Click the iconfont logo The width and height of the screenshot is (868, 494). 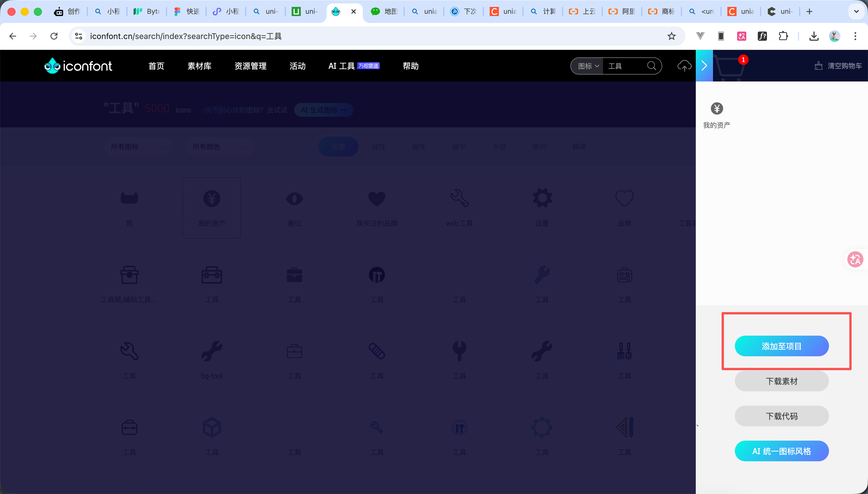(x=78, y=66)
